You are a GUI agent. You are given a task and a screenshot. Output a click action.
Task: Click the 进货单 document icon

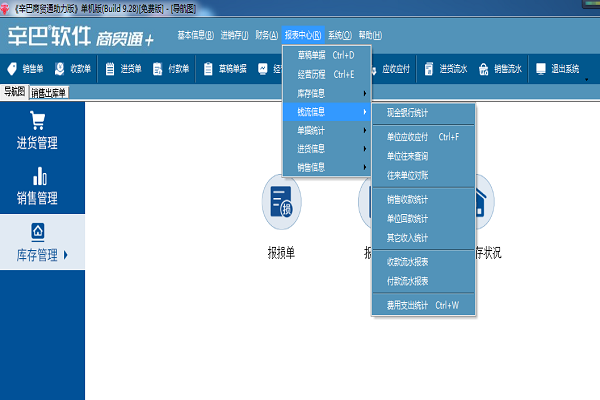pos(110,69)
